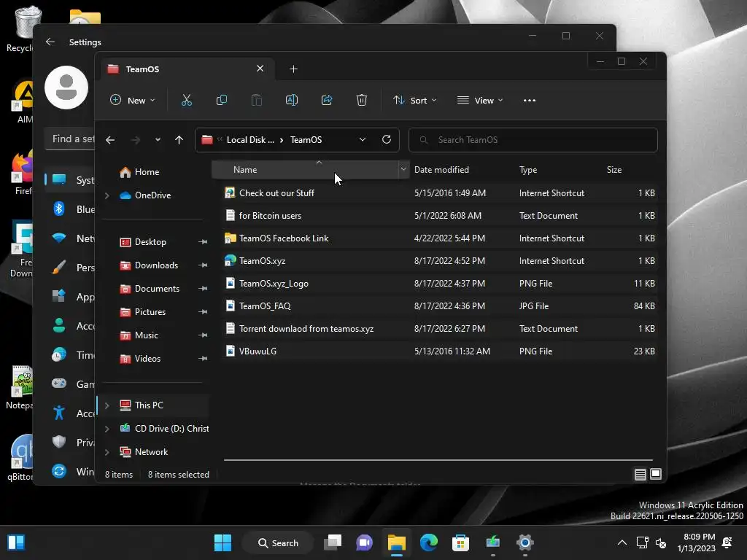Open Microsoft Store from taskbar

pos(461,542)
